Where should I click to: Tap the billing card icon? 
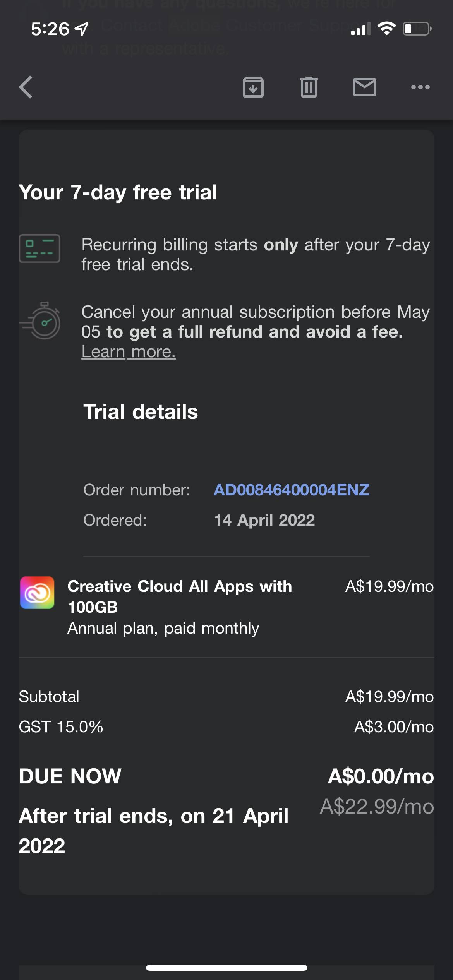click(x=39, y=248)
